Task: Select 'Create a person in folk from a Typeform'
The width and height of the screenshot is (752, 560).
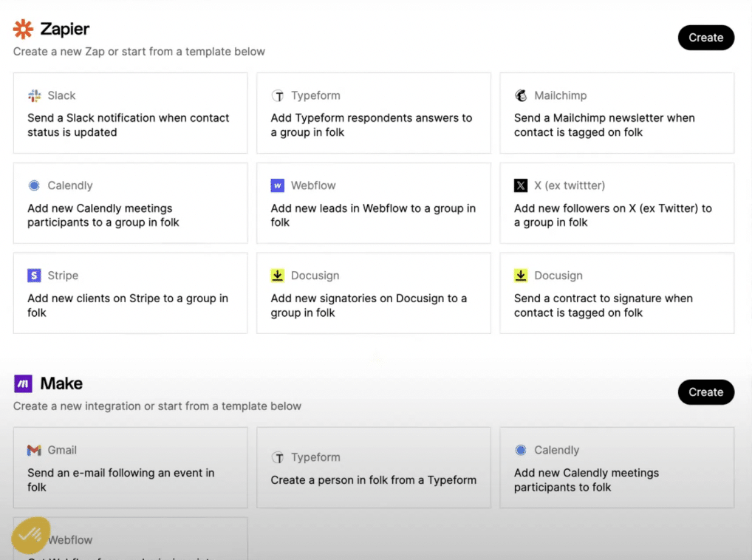Action: (374, 480)
